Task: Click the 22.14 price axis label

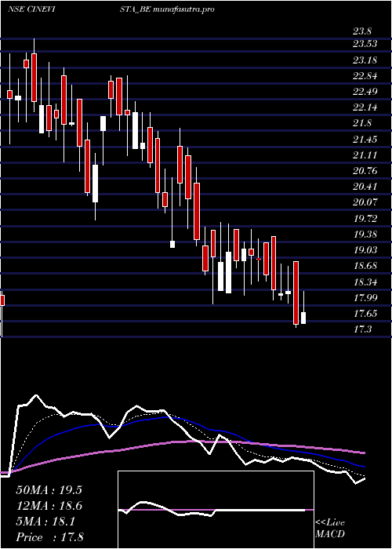Action: (365, 107)
